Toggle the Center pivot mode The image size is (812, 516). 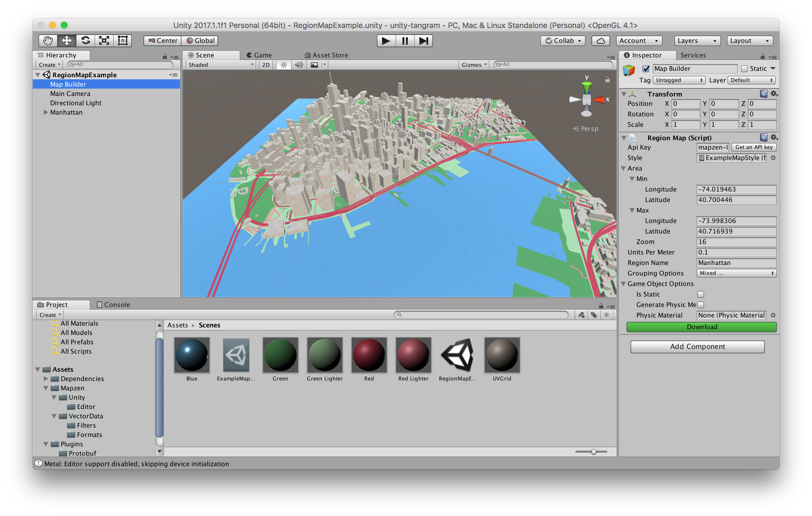pos(162,41)
